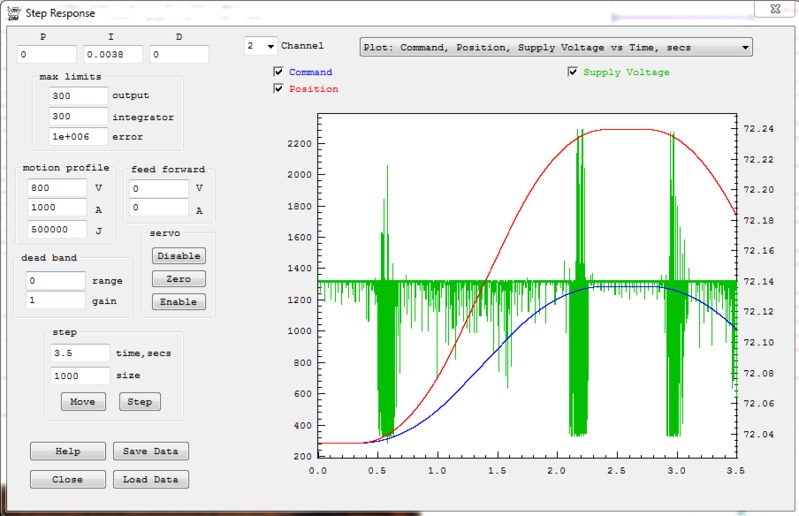Open Help for step response
Viewport: 799px width, 516px height.
pyautogui.click(x=68, y=451)
